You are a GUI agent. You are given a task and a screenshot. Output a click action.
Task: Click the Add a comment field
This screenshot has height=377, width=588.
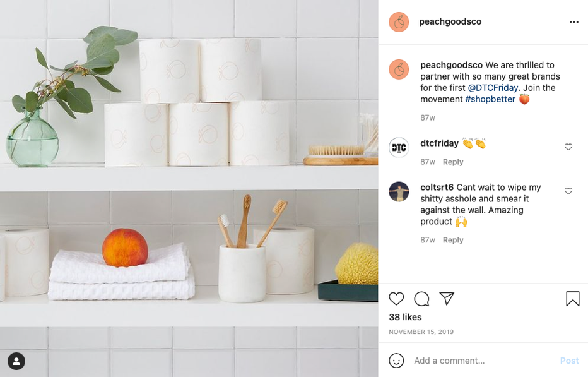point(484,361)
